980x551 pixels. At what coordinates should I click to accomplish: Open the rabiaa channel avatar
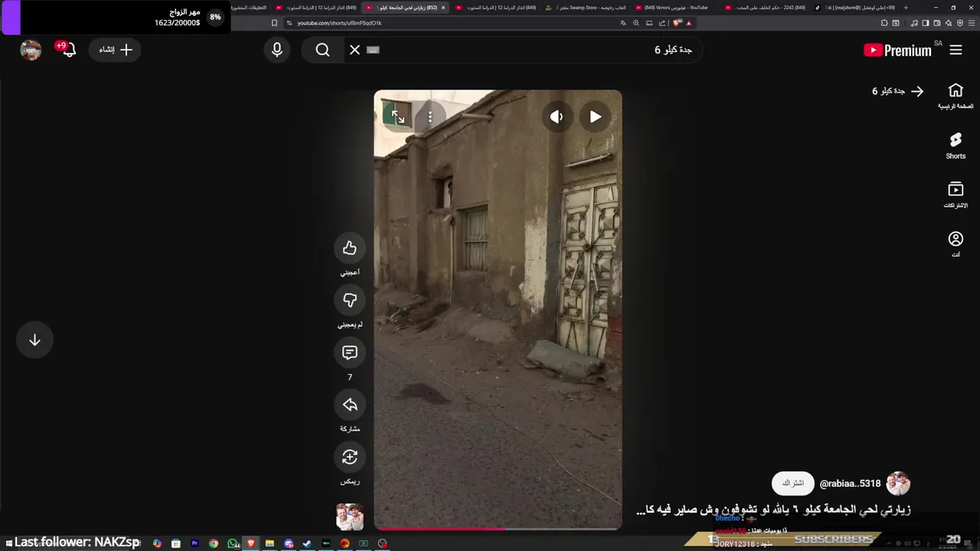[x=898, y=484]
